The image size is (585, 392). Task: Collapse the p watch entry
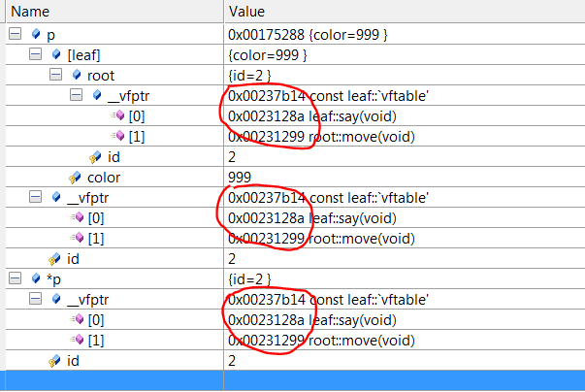coord(15,34)
